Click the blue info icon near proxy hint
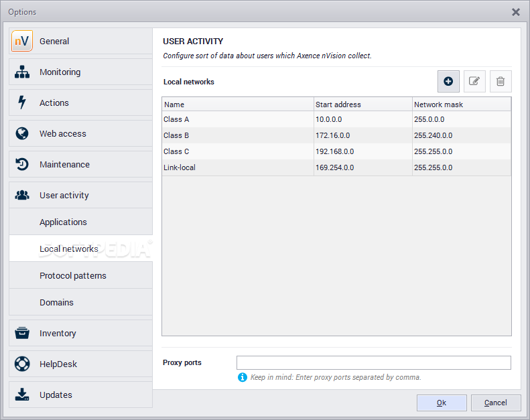Screen dimensions: 530x420 click(x=243, y=377)
